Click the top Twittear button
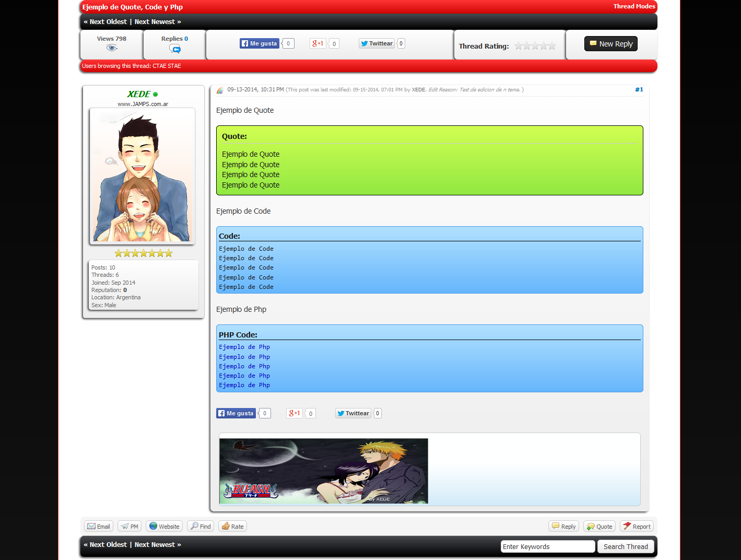The image size is (741, 560). (377, 43)
